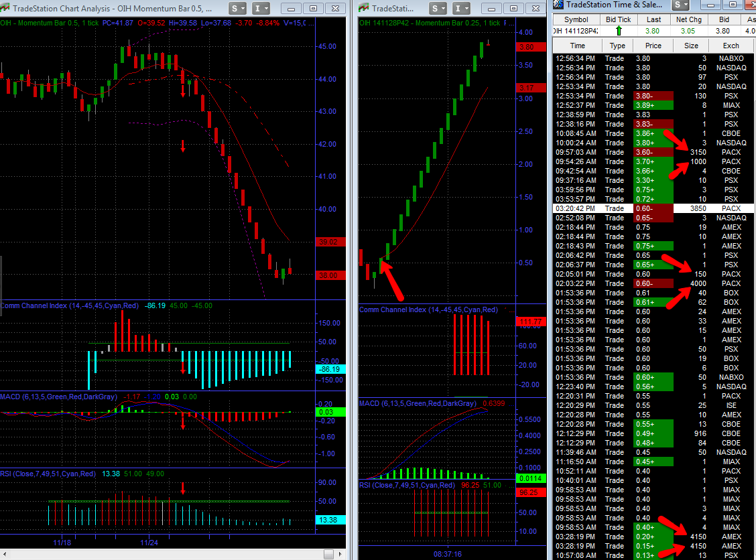Click the 10:08:45 AM trade time cell
This screenshot has width=756, height=560.
point(576,133)
